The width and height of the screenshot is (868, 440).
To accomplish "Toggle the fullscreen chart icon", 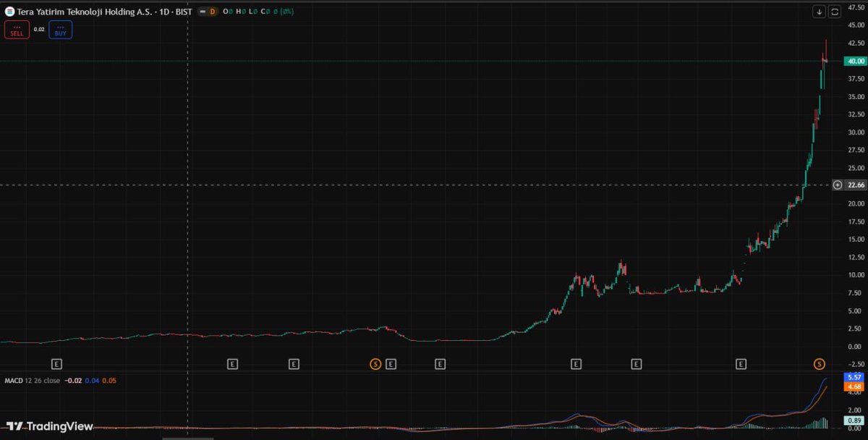I will tap(835, 12).
